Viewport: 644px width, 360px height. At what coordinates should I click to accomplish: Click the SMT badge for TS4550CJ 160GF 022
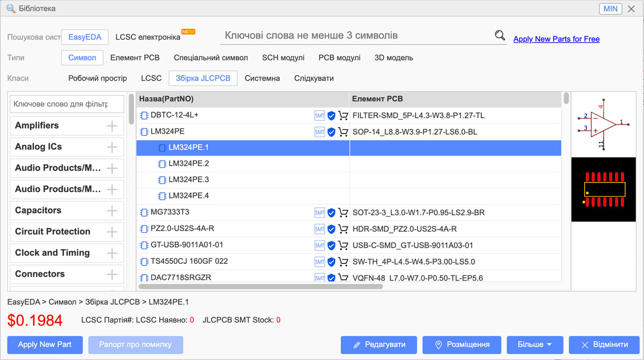[x=319, y=262]
